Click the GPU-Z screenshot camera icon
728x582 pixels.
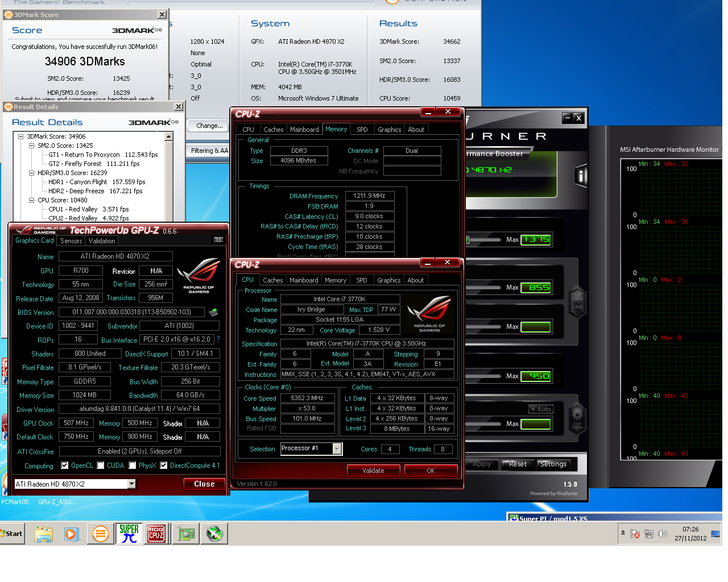[218, 240]
